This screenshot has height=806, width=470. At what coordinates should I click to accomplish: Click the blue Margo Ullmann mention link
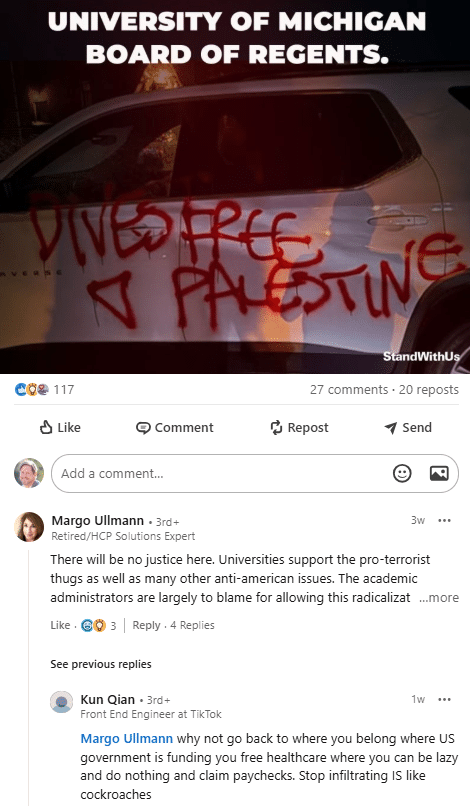tap(126, 739)
